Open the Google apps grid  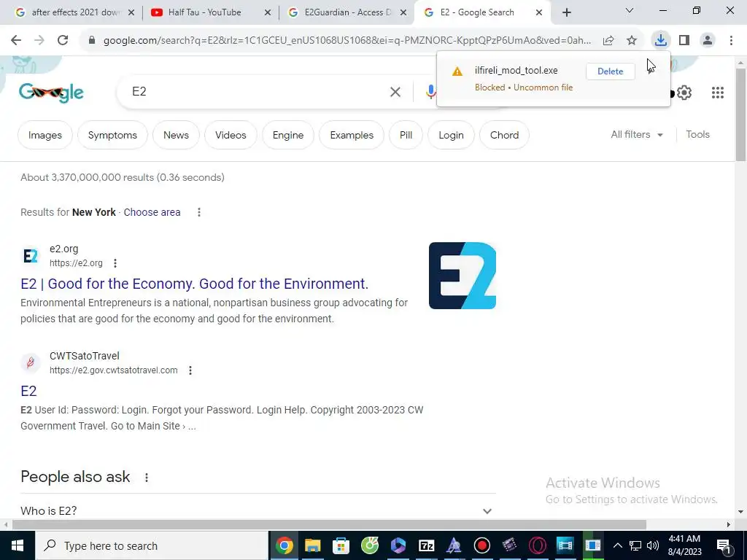coord(718,93)
